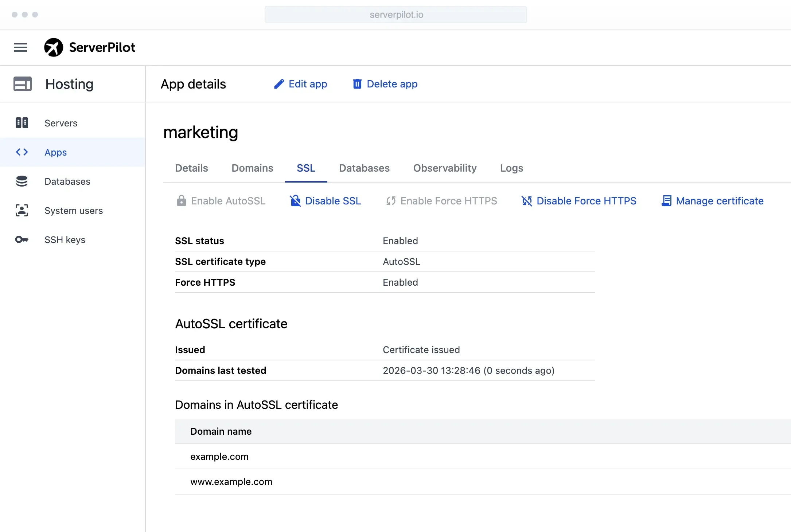Click the Enable AutoSSL lock option
Viewport: 791px width, 532px height.
point(221,201)
